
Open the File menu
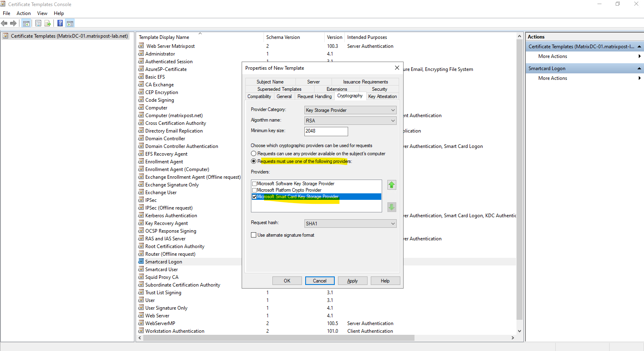[6, 13]
